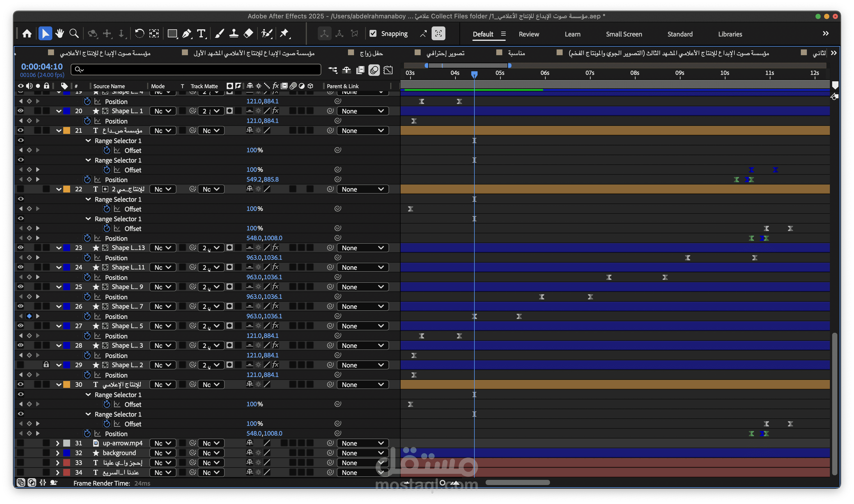Viewport: 854px width, 504px height.
Task: Select the Hand tool
Action: (60, 34)
